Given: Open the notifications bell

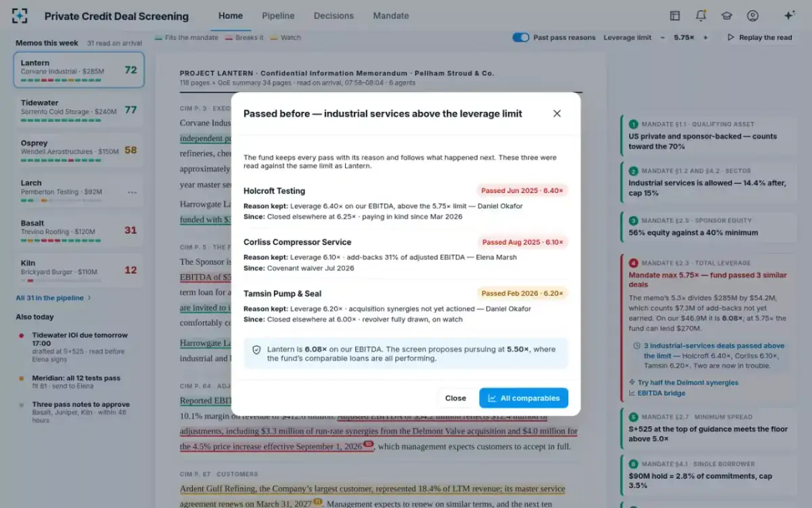Looking at the screenshot, I should [700, 16].
